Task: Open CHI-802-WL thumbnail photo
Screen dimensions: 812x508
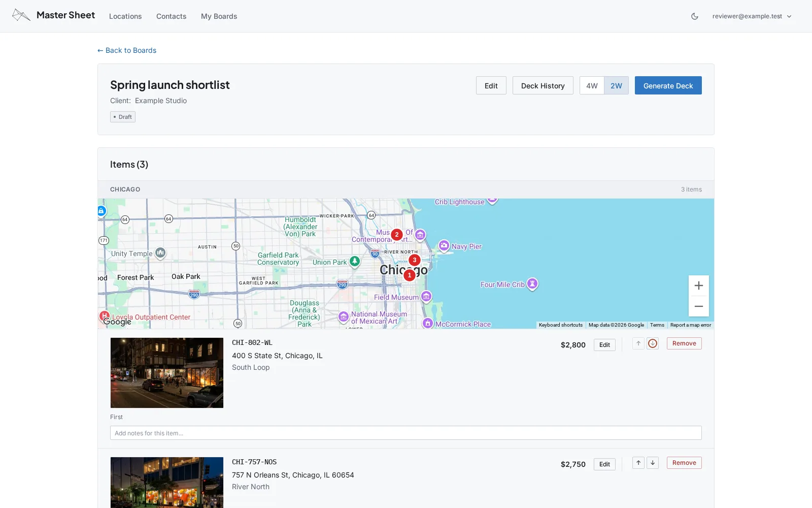Action: click(167, 373)
